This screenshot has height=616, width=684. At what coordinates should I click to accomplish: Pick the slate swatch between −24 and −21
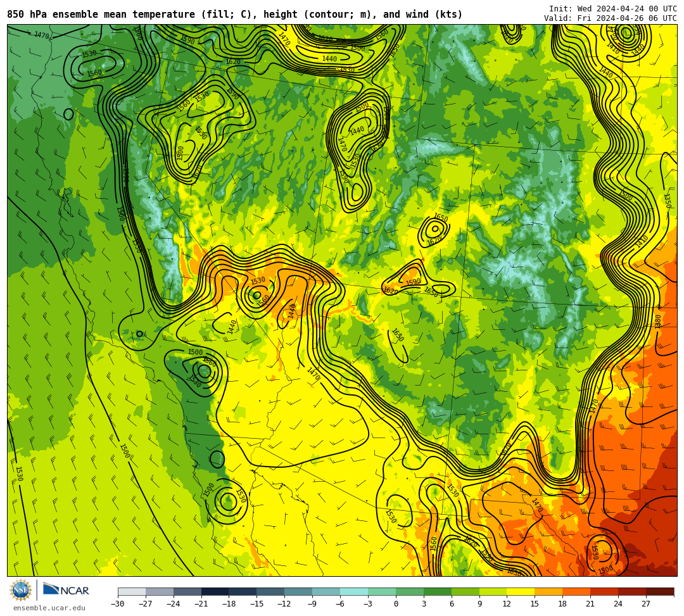[x=187, y=591]
